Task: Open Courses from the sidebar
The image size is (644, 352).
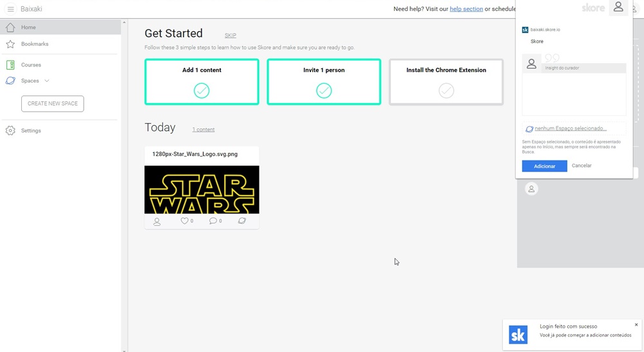Action: [x=31, y=65]
